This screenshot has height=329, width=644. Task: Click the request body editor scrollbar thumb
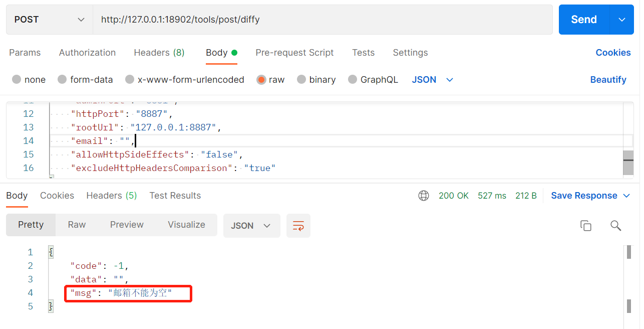click(628, 163)
